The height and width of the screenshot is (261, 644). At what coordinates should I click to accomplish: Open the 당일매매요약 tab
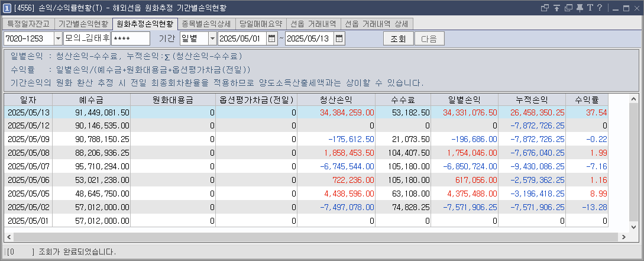[x=261, y=24]
